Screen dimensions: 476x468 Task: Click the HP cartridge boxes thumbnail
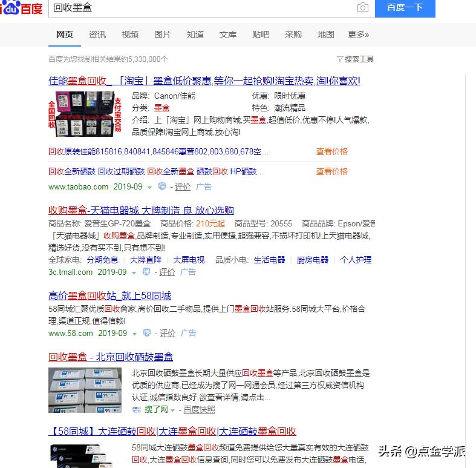pyautogui.click(x=85, y=391)
